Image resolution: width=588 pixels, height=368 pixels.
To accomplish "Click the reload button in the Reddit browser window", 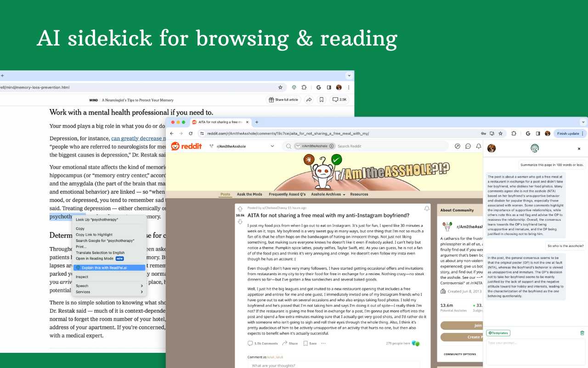I will coord(191,133).
